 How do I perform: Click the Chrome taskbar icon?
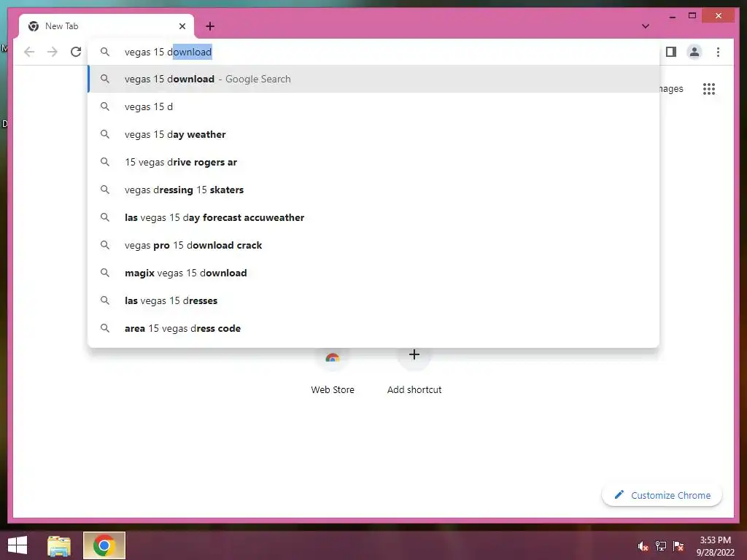(x=104, y=545)
